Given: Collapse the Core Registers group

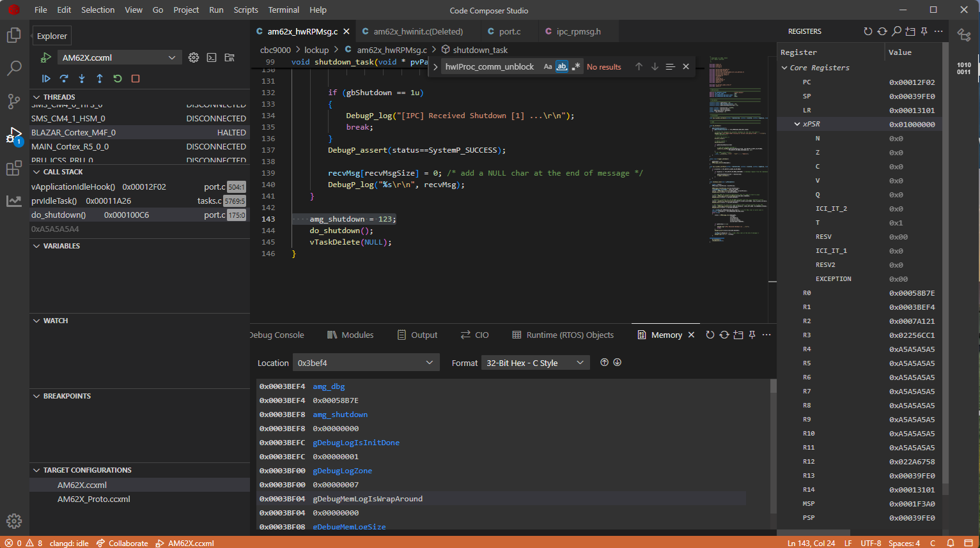Looking at the screenshot, I should (784, 68).
